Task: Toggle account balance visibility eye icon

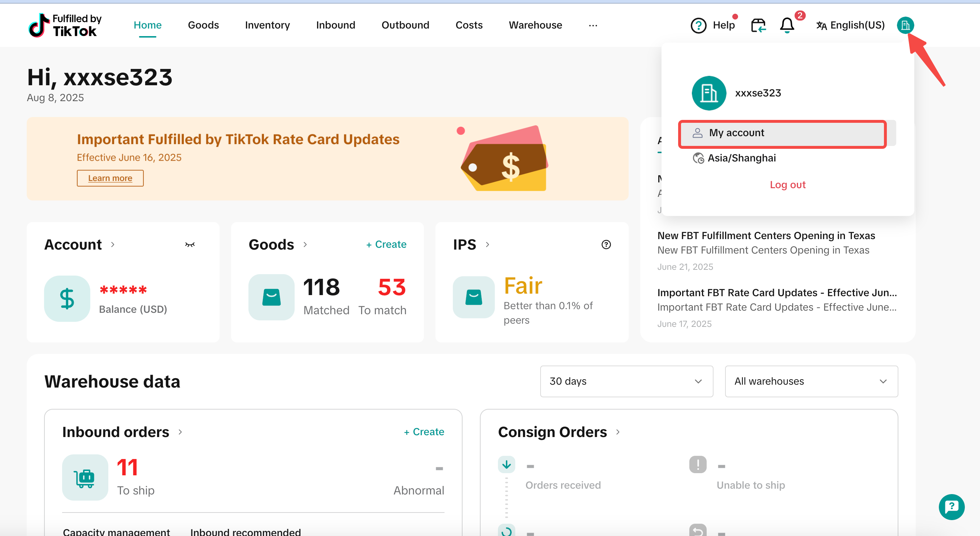Action: pyautogui.click(x=190, y=245)
